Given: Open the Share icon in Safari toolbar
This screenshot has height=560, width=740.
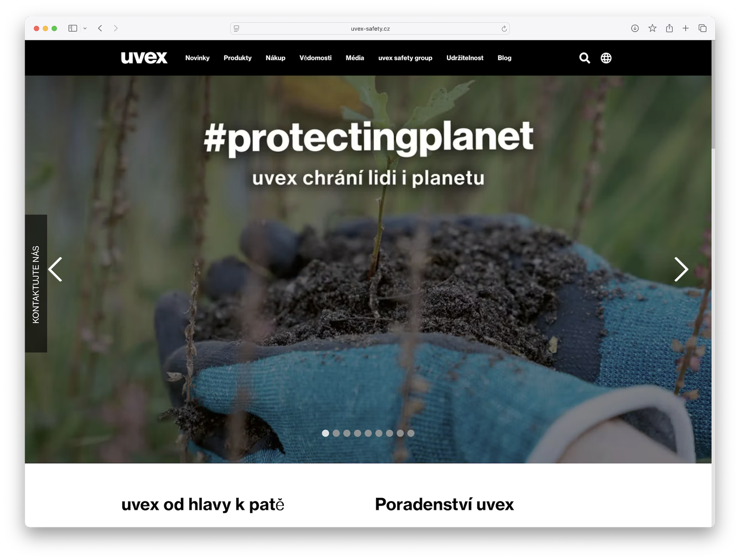Looking at the screenshot, I should point(669,28).
